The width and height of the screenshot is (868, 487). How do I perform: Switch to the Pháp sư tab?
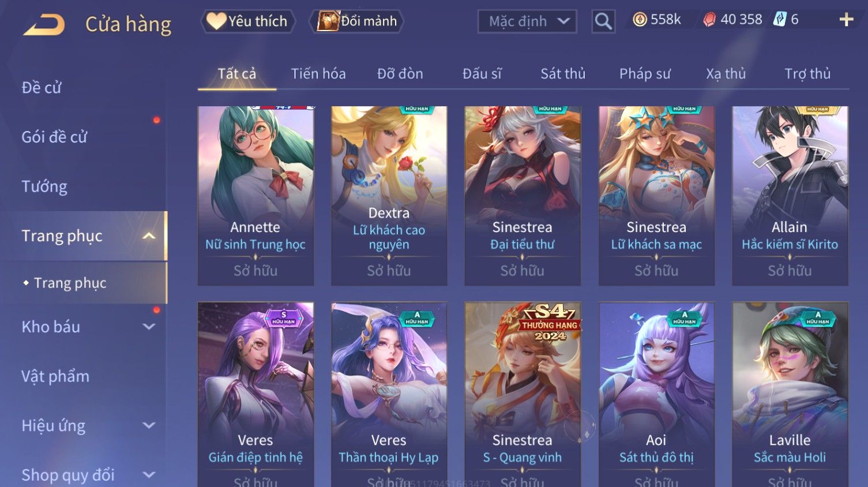[645, 74]
